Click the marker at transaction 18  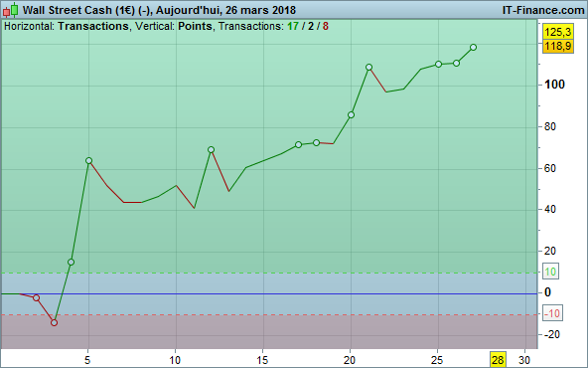[x=317, y=142]
